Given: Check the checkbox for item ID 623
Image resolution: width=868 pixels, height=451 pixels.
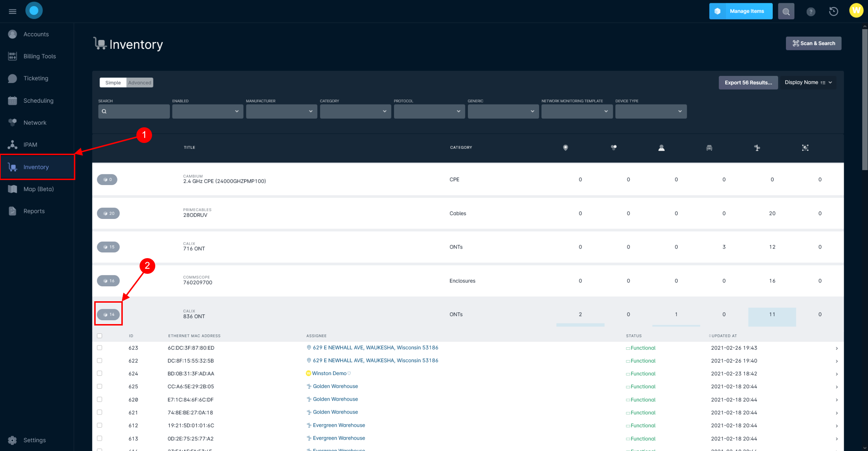Looking at the screenshot, I should coord(100,347).
